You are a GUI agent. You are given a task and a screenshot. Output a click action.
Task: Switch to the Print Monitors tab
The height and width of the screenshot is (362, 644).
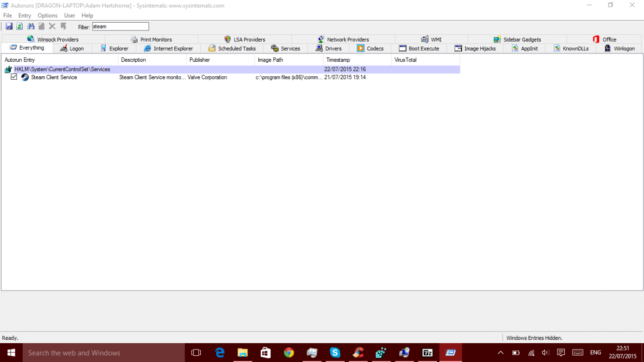(x=152, y=40)
